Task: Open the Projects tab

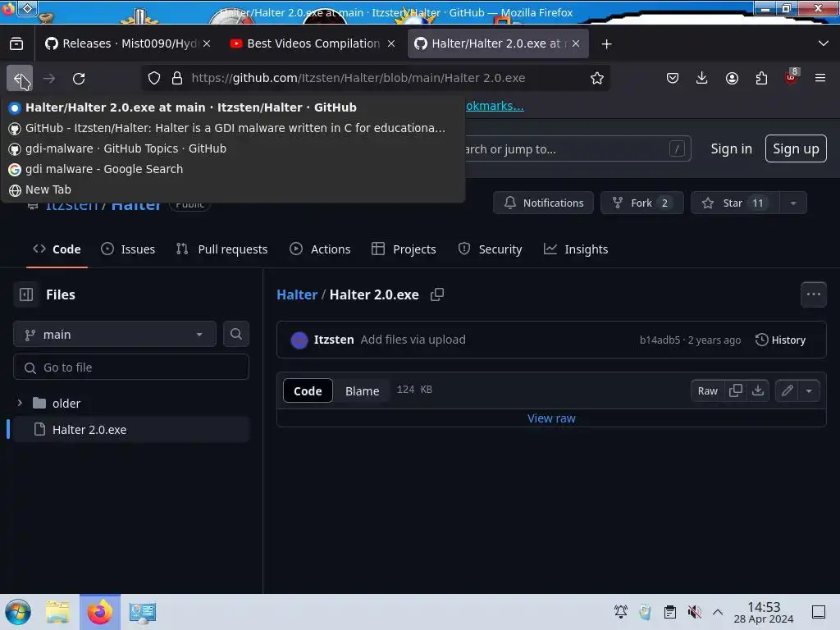Action: tap(404, 249)
